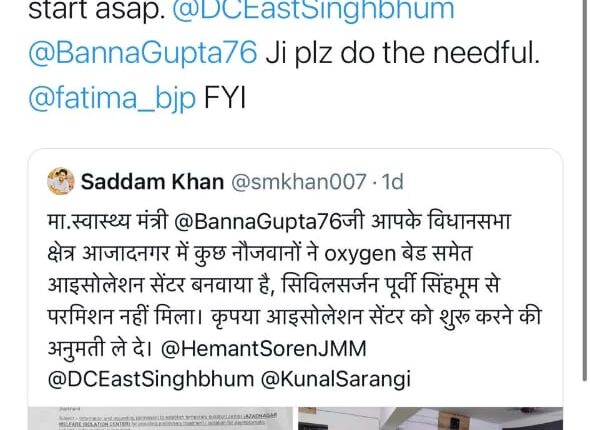The height and width of the screenshot is (430, 591).
Task: Open @DCEastSinghbhum mention in quoted tweet
Action: point(151,380)
